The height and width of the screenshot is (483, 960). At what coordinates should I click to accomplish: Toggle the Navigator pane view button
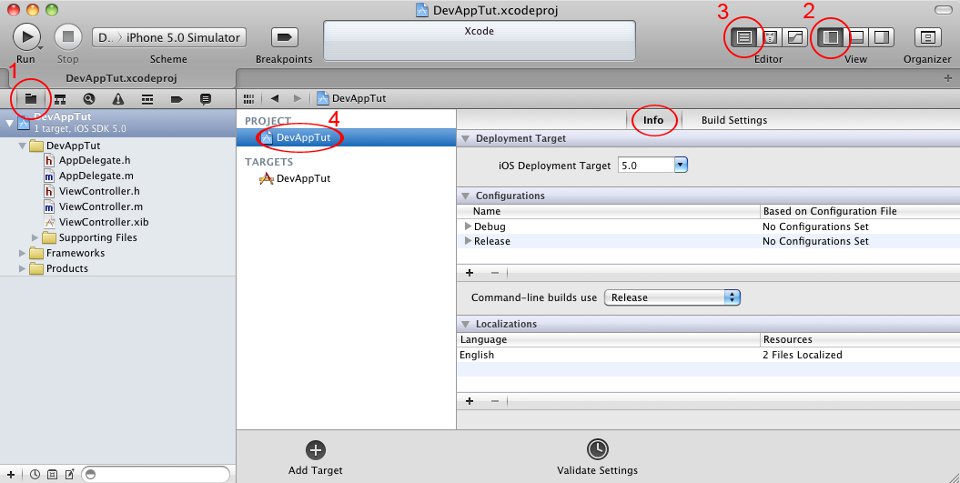pyautogui.click(x=831, y=37)
